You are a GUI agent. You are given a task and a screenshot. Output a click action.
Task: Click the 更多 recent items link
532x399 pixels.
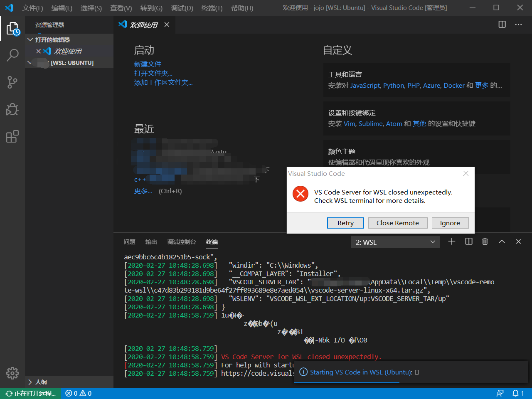[143, 191]
